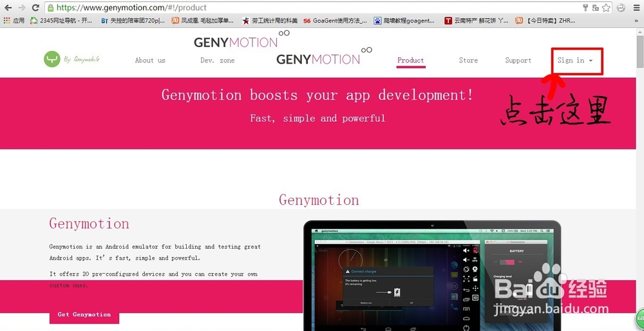Expand the Sign in dropdown
Screen dimensions: 644x331
click(575, 61)
